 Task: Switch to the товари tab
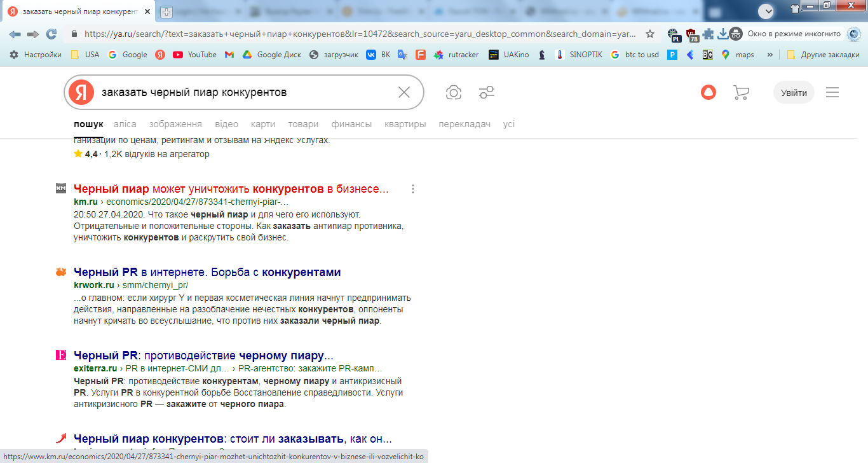(x=303, y=125)
